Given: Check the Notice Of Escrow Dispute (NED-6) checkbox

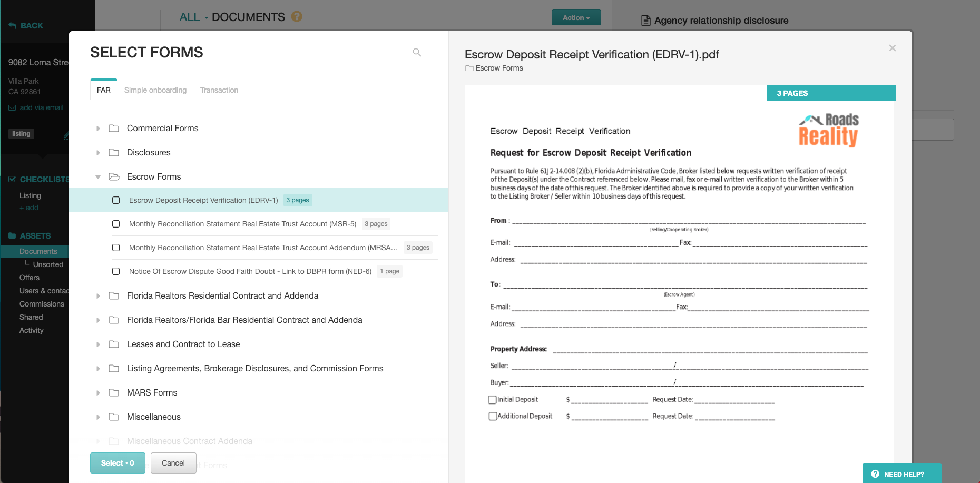Looking at the screenshot, I should [x=116, y=271].
